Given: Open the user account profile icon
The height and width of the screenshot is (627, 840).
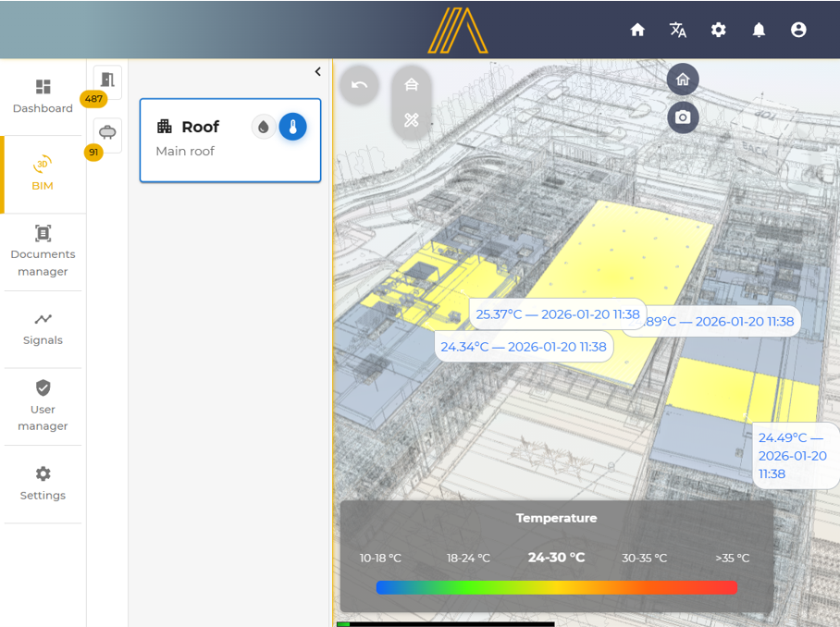Looking at the screenshot, I should (x=798, y=30).
